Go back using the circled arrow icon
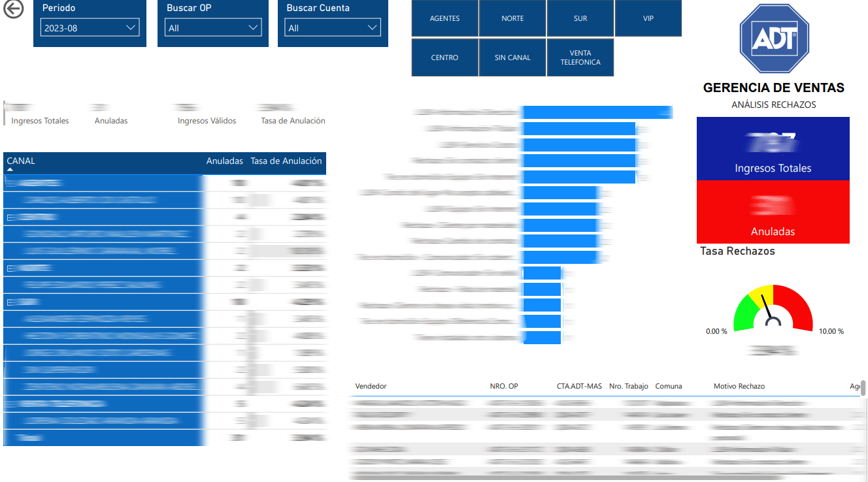The height and width of the screenshot is (482, 868). 13,9
